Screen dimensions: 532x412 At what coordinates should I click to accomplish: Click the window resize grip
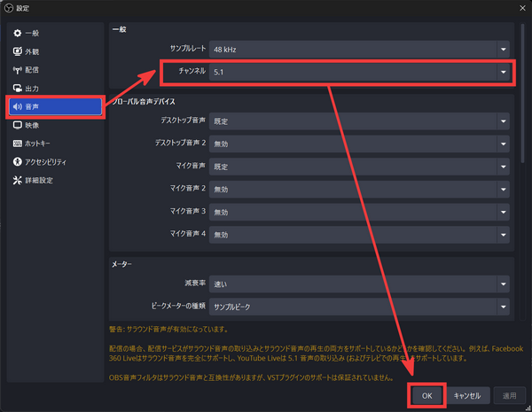[528, 408]
